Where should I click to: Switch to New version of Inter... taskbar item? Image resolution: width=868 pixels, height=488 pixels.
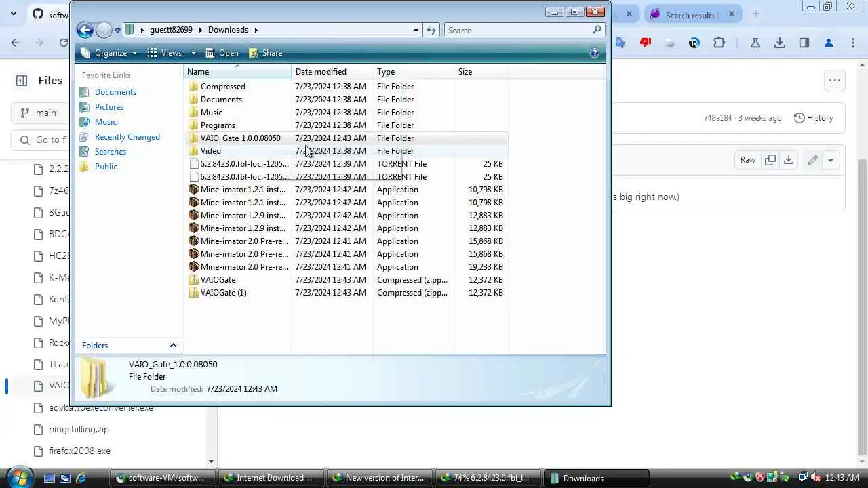point(379,478)
